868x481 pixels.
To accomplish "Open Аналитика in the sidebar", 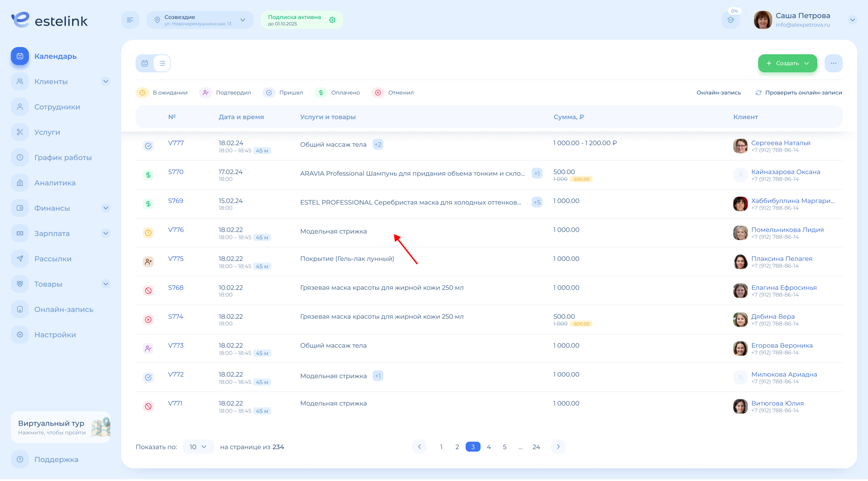I will (x=55, y=183).
